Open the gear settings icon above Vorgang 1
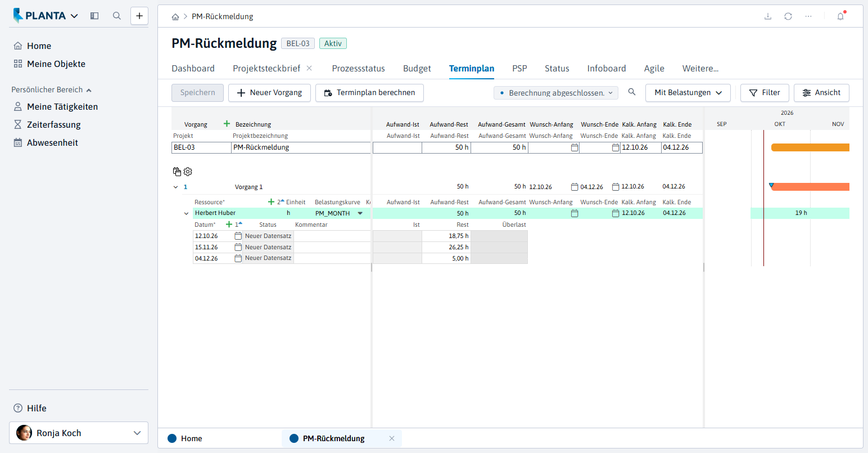Image resolution: width=868 pixels, height=453 pixels. (188, 172)
